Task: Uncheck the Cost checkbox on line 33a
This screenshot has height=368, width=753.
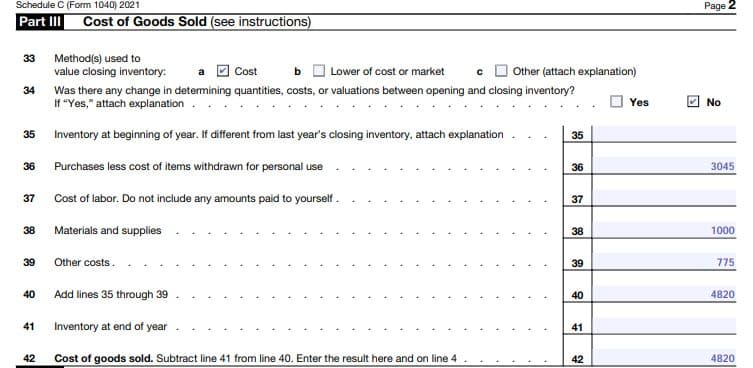Action: [x=222, y=71]
